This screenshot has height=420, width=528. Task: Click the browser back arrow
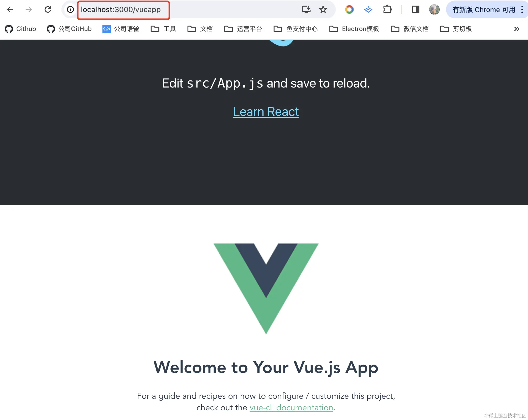click(x=10, y=10)
